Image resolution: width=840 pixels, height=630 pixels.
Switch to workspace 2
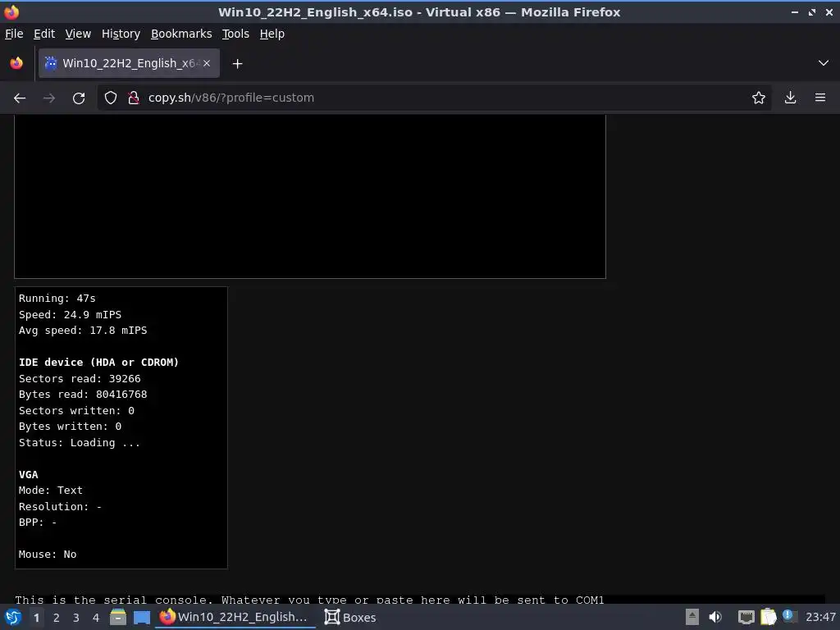57,618
